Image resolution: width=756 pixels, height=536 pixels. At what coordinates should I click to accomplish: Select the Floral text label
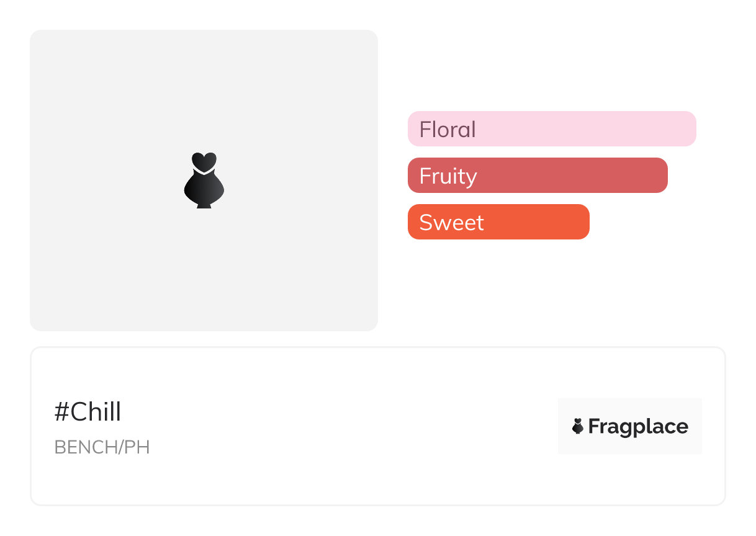pos(448,130)
